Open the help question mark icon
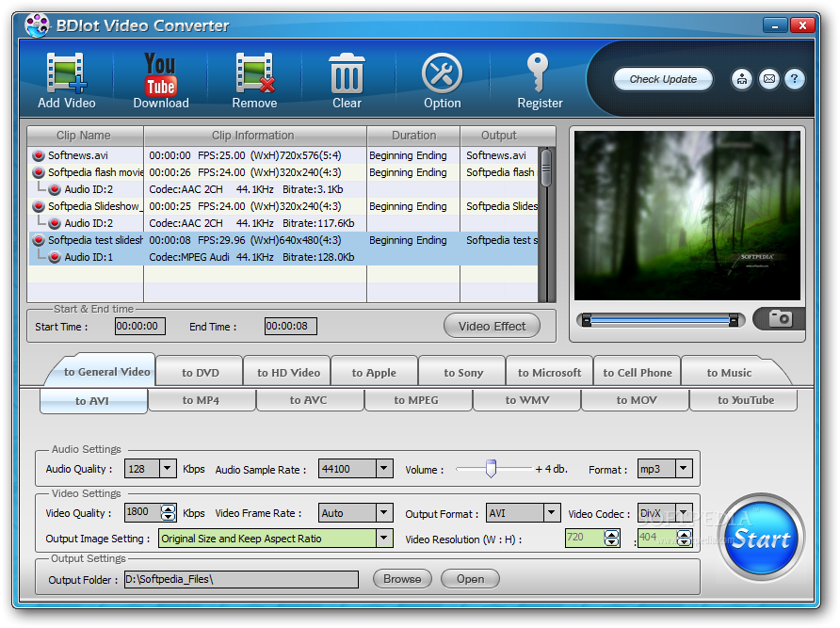840x628 pixels. (x=795, y=79)
